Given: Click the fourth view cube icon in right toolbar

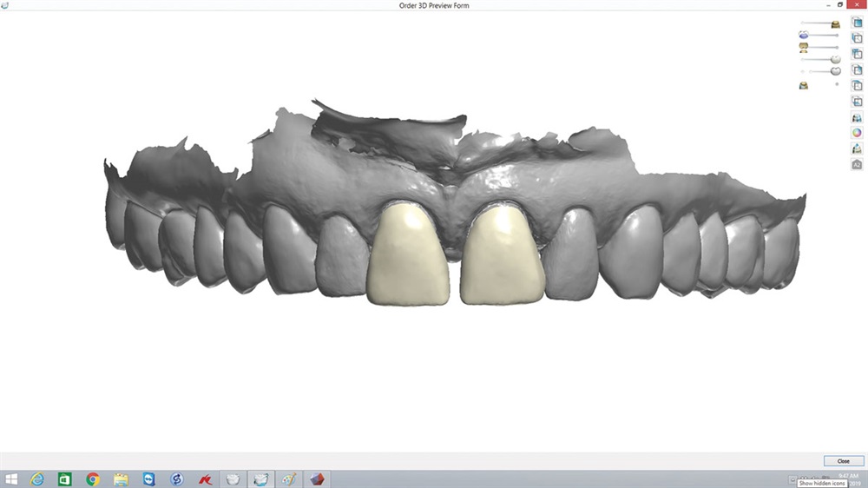Looking at the screenshot, I should pos(857,69).
